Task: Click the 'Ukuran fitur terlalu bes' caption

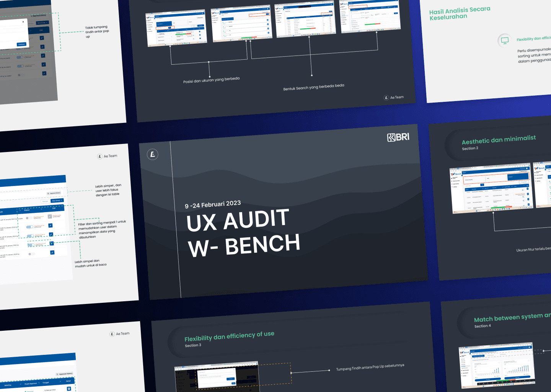Action: [x=533, y=249]
